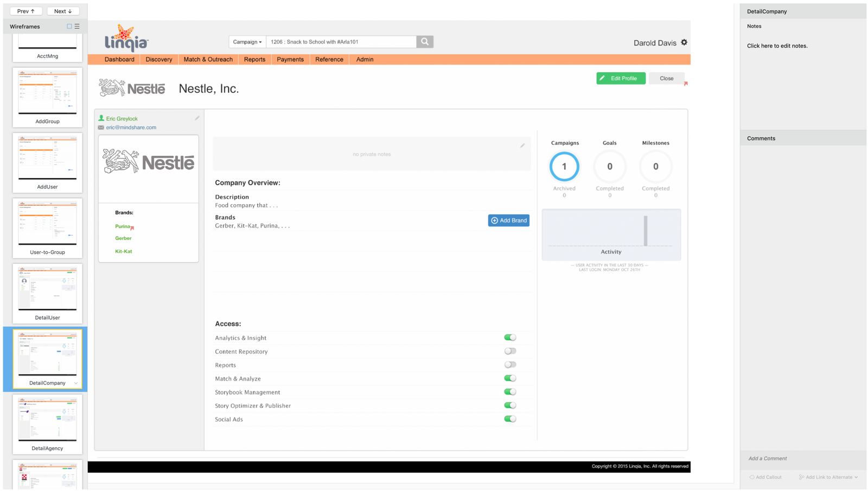Toggle Storybook Management access
868x494 pixels.
[510, 392]
